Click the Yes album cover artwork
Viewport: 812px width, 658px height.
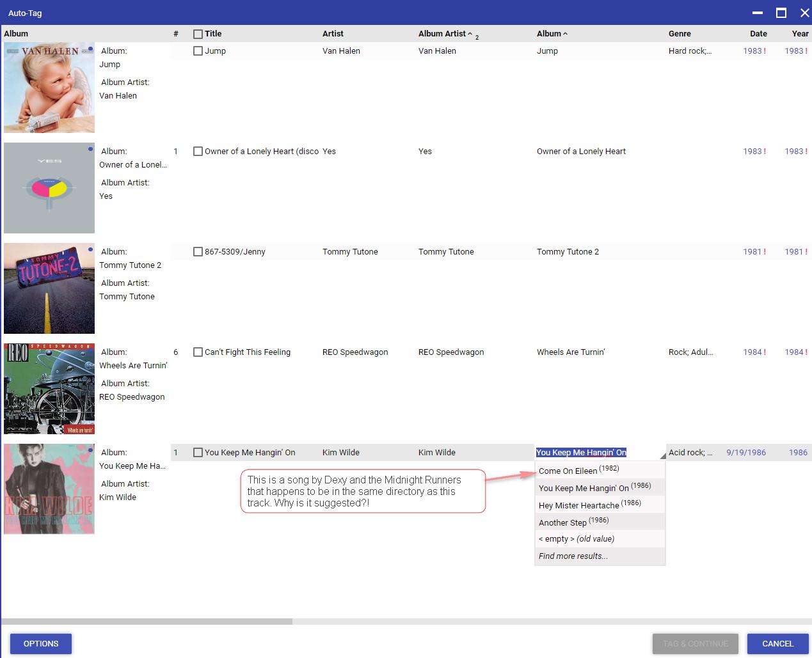tap(49, 188)
